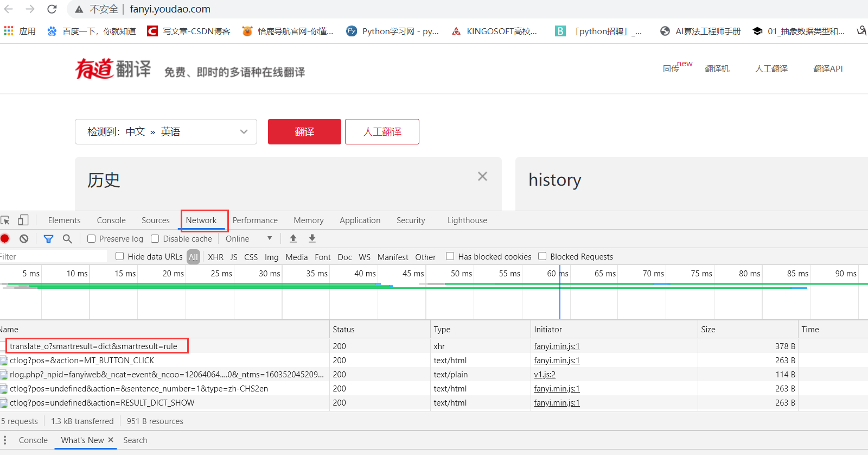The height and width of the screenshot is (455, 868).
Task: Click the browser forward arrow
Action: tap(30, 9)
